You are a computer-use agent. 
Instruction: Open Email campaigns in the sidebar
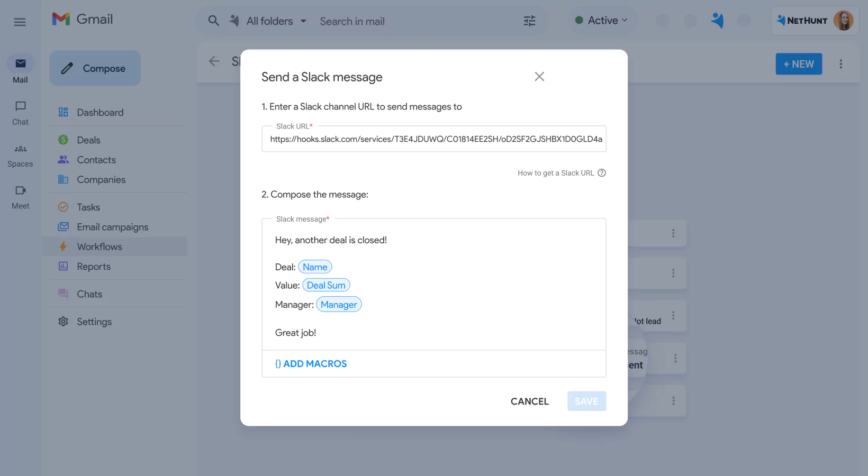click(112, 227)
